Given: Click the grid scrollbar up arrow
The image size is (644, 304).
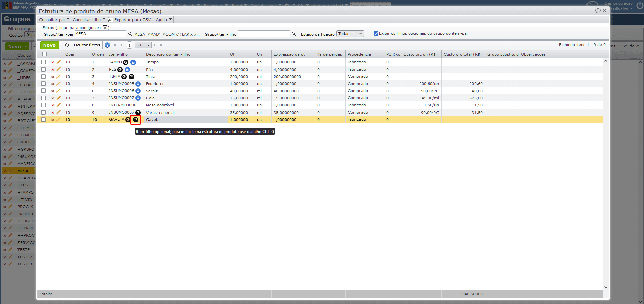Looking at the screenshot, I should click(x=606, y=61).
